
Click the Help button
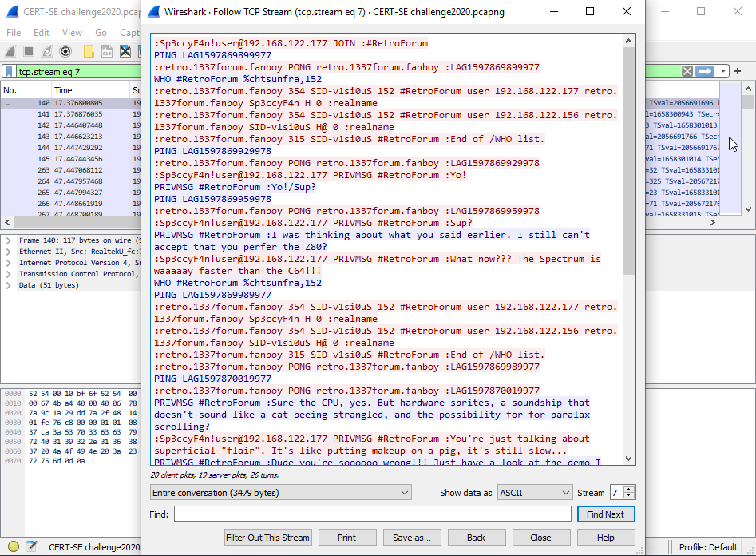(x=606, y=538)
